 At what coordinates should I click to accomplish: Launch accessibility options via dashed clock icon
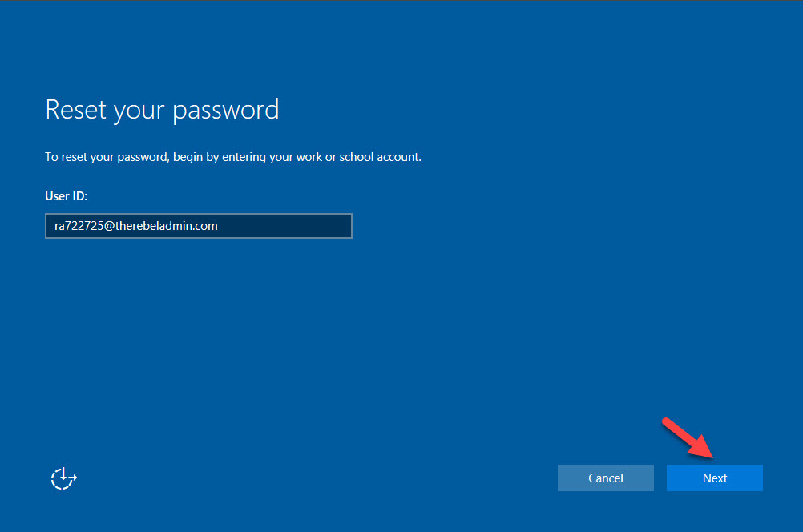pos(63,478)
